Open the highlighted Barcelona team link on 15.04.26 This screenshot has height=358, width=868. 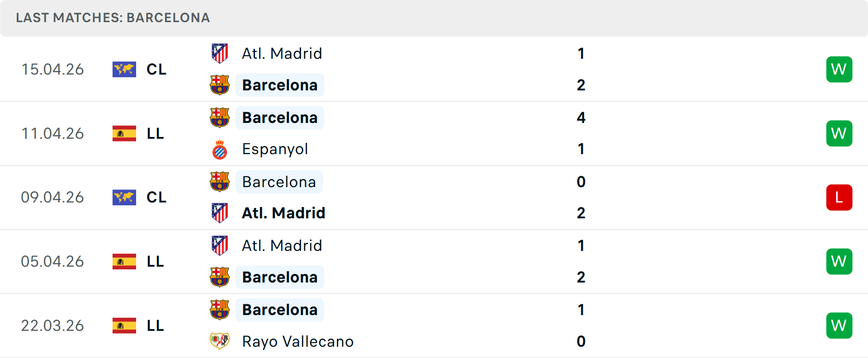coord(280,85)
